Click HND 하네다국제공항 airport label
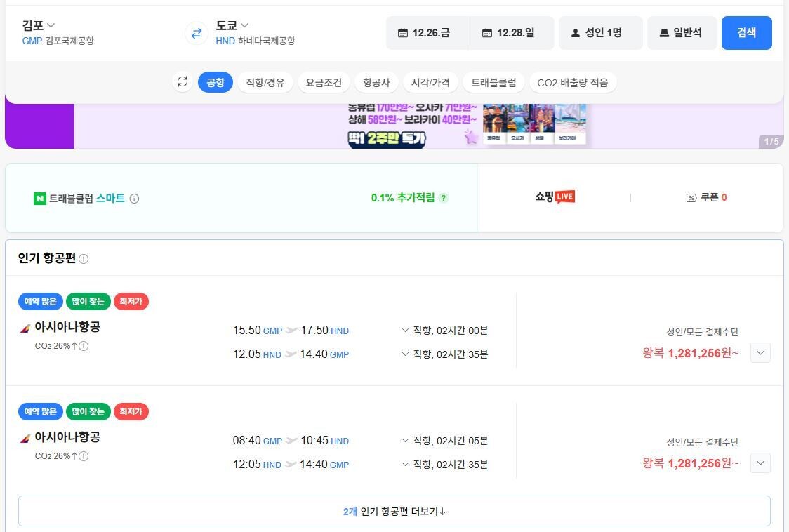Image resolution: width=789 pixels, height=532 pixels. click(x=255, y=41)
